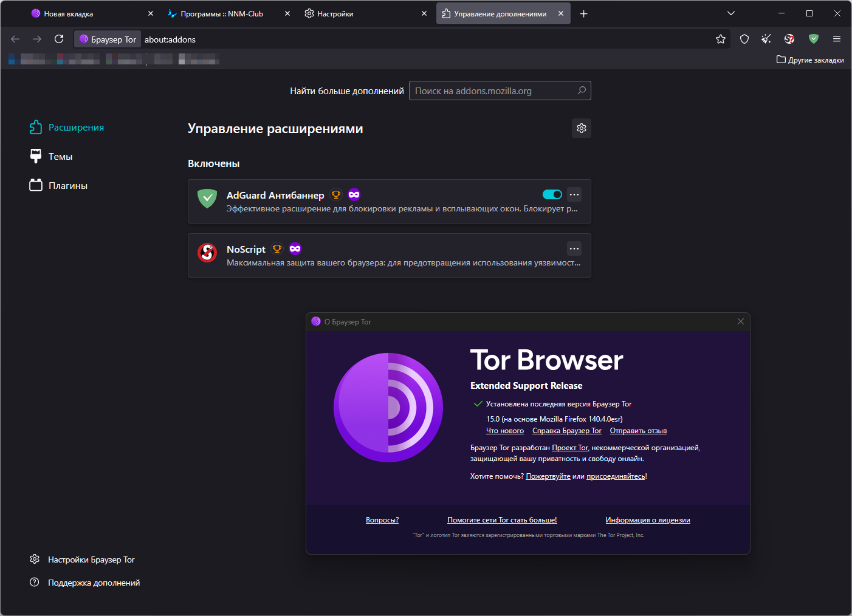The height and width of the screenshot is (616, 852).
Task: Click NoScript's purple private browsing mask badge
Action: (295, 248)
